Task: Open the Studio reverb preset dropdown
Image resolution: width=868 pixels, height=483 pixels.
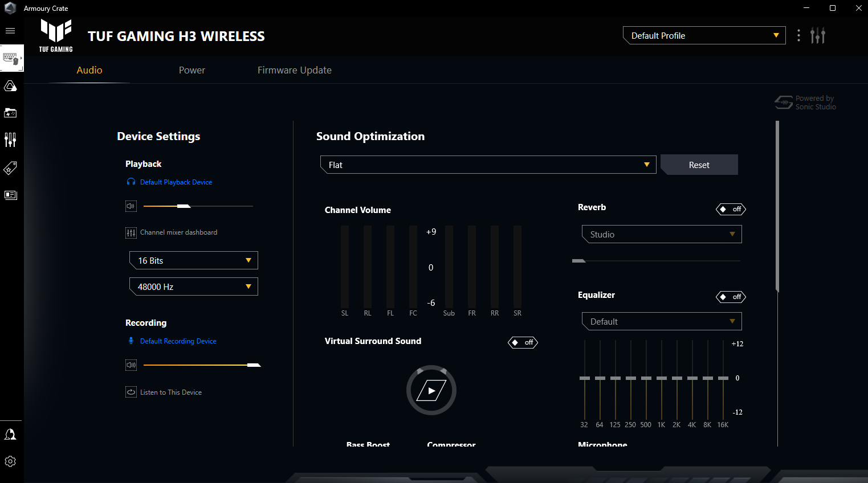Action: (662, 234)
